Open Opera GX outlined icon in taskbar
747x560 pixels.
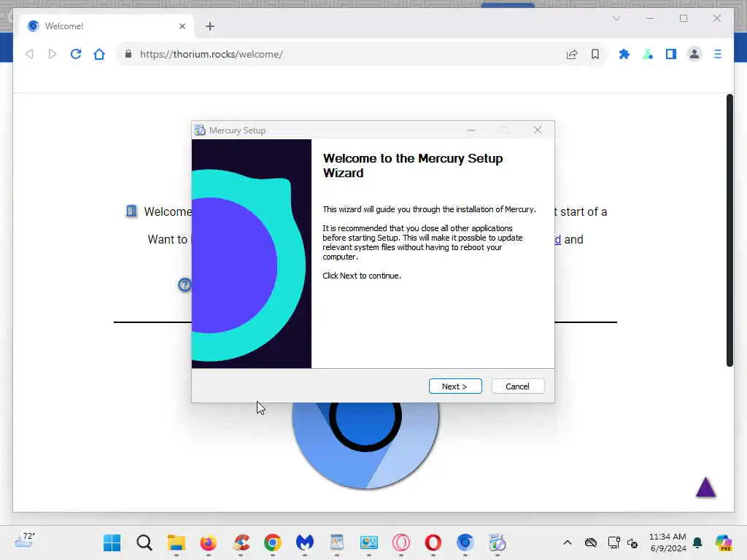coord(401,542)
